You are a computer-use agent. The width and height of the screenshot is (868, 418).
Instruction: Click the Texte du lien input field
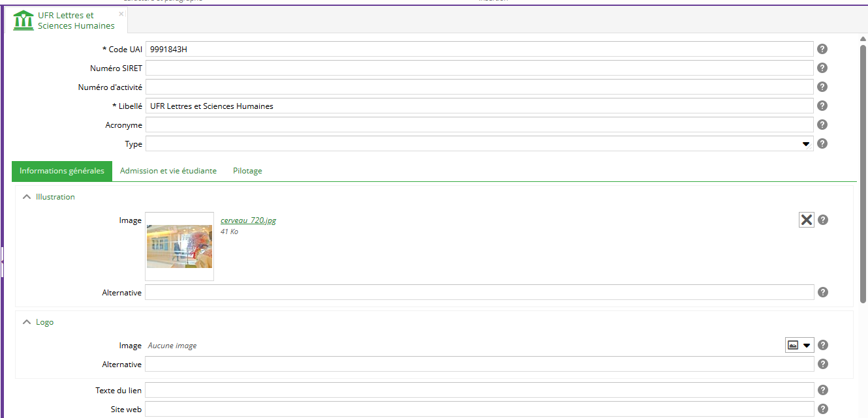(x=479, y=390)
